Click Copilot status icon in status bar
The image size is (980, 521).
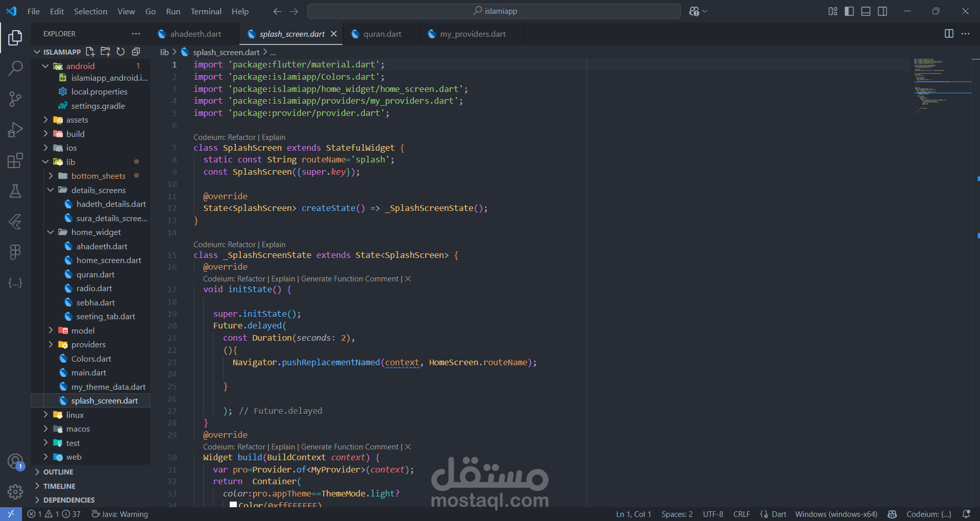(892, 514)
